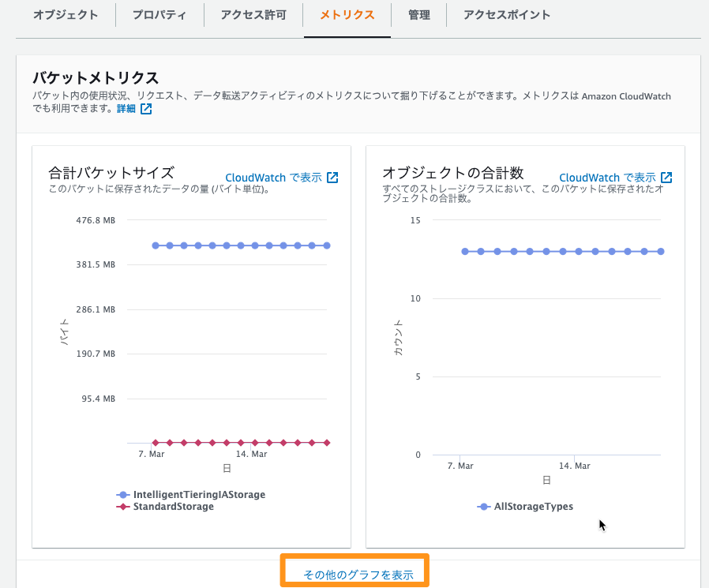Open the オブジェクト tab
Image resolution: width=709 pixels, height=588 pixels.
point(66,15)
